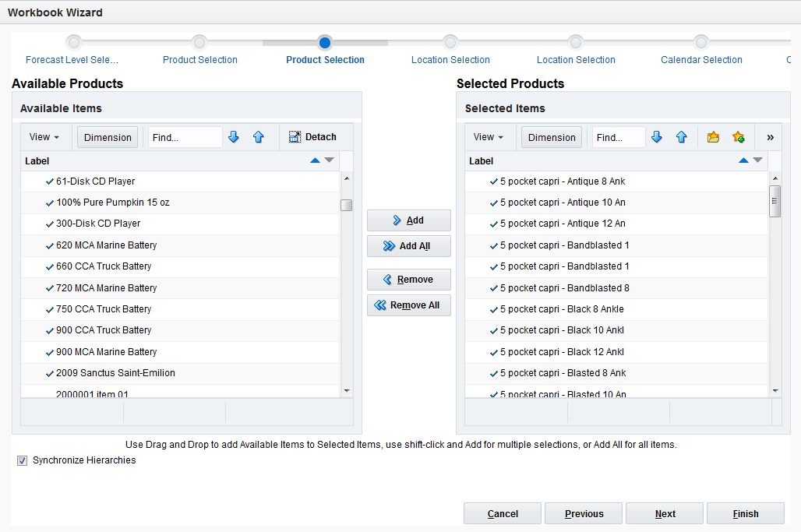
Task: Select 900 MCA Marine Battery item
Action: (x=180, y=352)
